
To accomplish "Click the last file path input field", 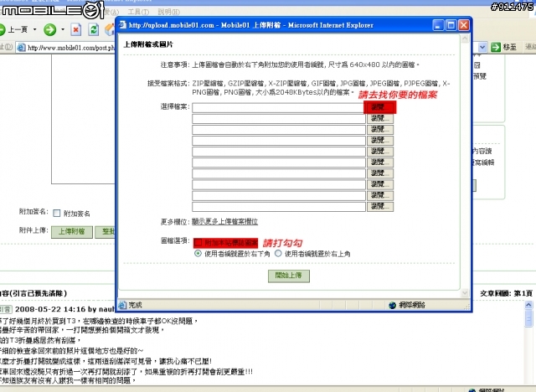I will click(279, 206).
